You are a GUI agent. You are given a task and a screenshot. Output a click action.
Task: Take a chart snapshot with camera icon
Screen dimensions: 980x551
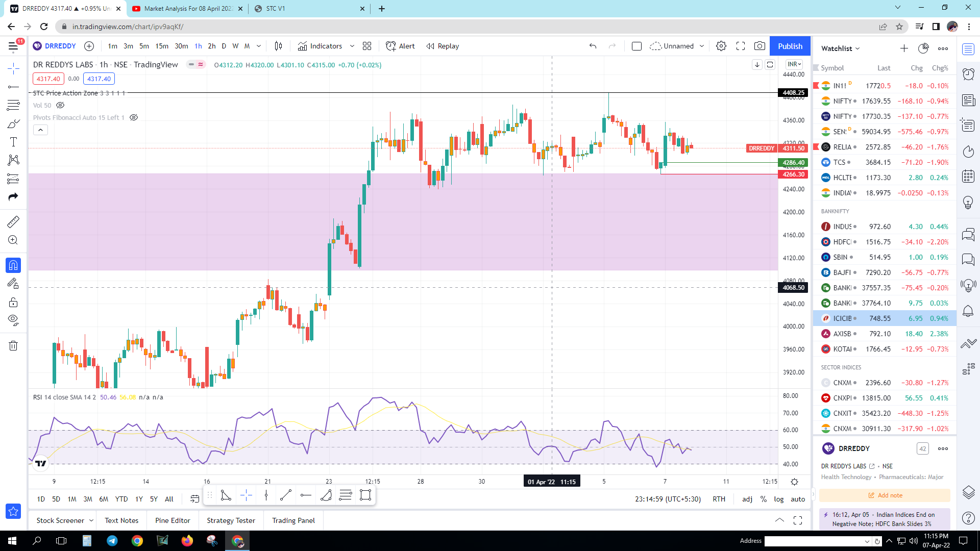coord(759,46)
